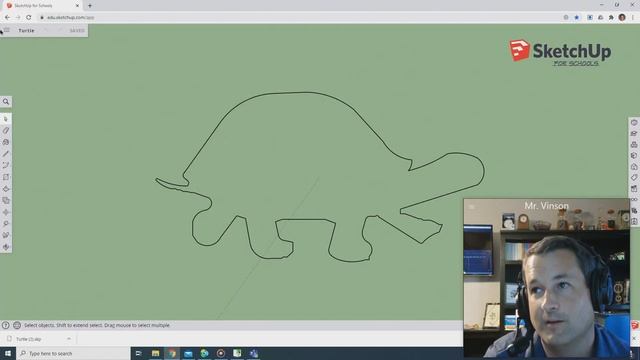Select the Orbit tool
The image size is (640, 360).
tap(6, 247)
